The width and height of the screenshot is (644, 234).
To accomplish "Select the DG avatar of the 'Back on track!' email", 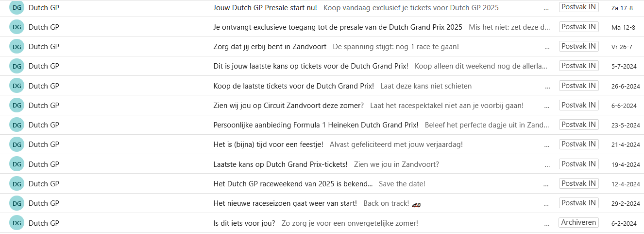I will click(17, 203).
